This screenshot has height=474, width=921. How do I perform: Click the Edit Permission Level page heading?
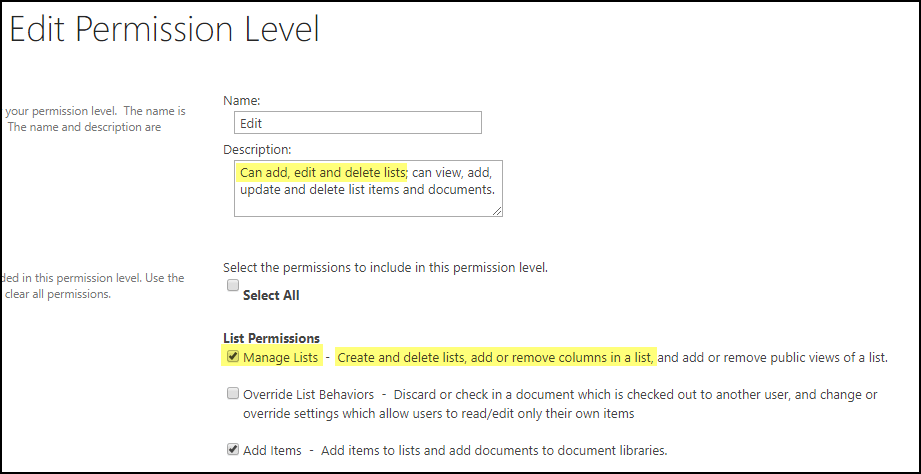164,30
